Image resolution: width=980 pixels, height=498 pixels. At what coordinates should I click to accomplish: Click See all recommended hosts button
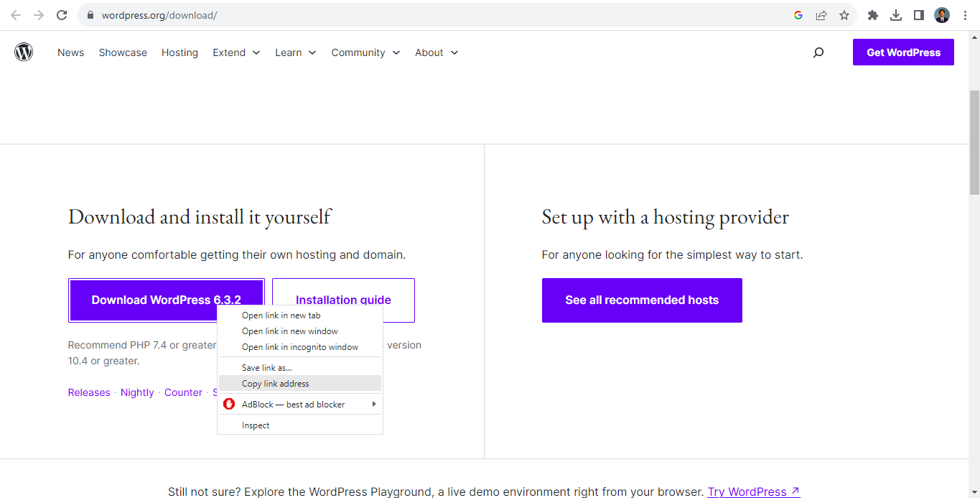tap(642, 300)
